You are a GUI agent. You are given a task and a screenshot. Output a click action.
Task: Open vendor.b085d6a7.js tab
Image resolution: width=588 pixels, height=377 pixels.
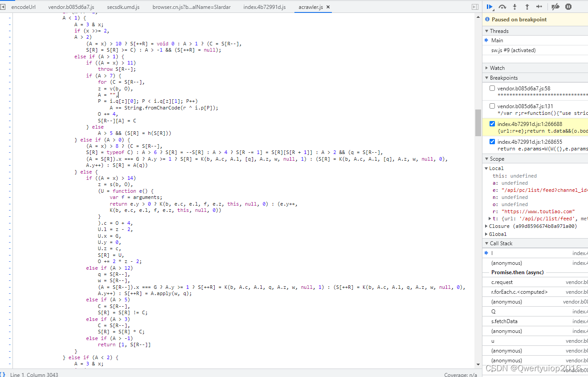pos(71,8)
